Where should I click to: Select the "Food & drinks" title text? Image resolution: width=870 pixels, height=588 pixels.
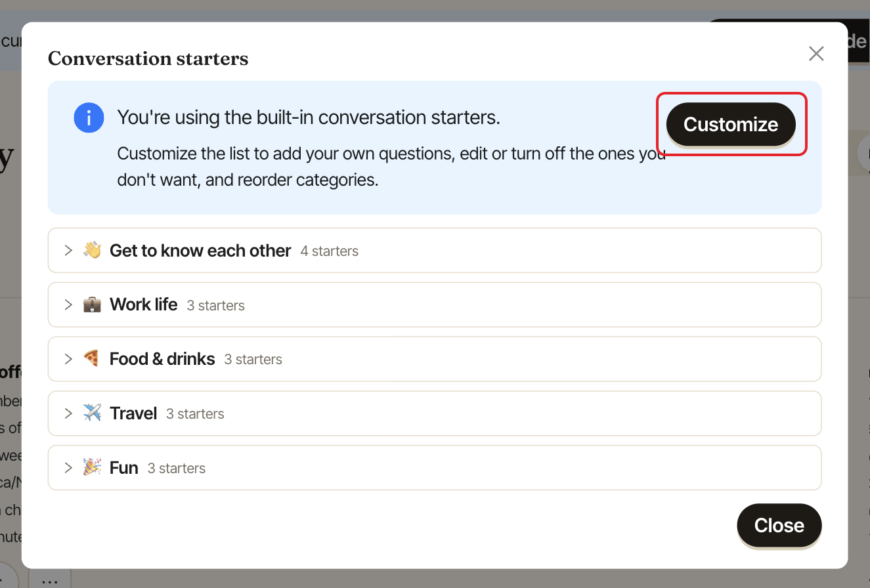click(x=162, y=359)
